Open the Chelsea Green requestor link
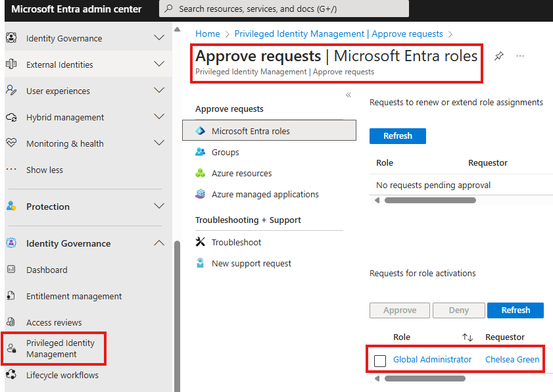The height and width of the screenshot is (392, 553). coord(512,359)
